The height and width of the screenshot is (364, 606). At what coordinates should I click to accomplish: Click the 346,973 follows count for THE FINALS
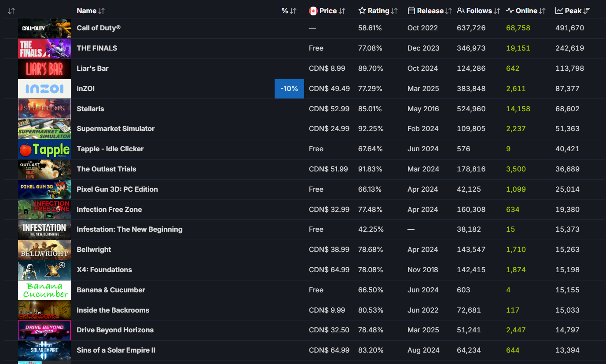[x=471, y=48]
